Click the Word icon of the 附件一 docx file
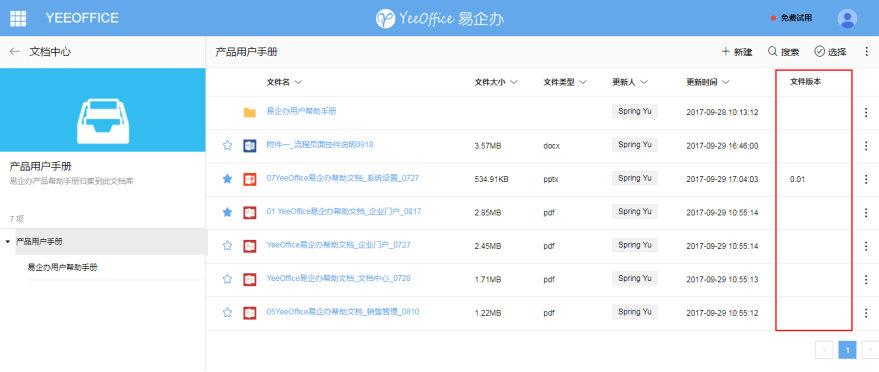This screenshot has height=372, width=879. [x=249, y=146]
